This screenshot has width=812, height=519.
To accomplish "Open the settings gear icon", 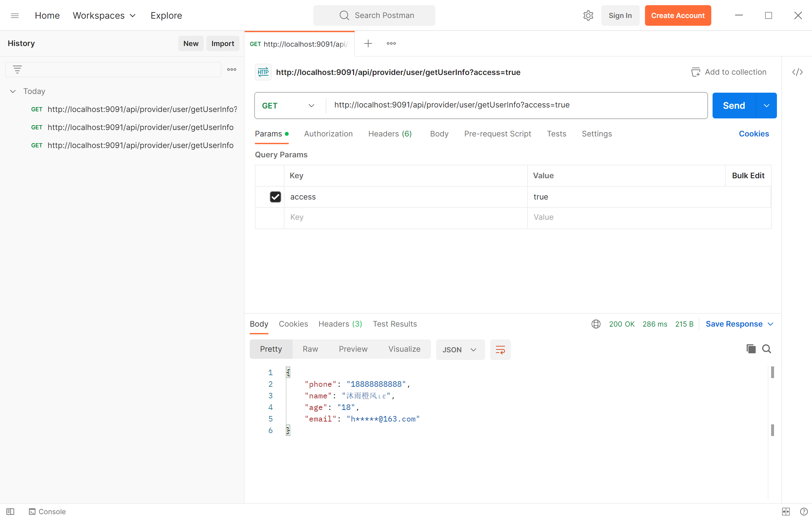I will coord(588,15).
